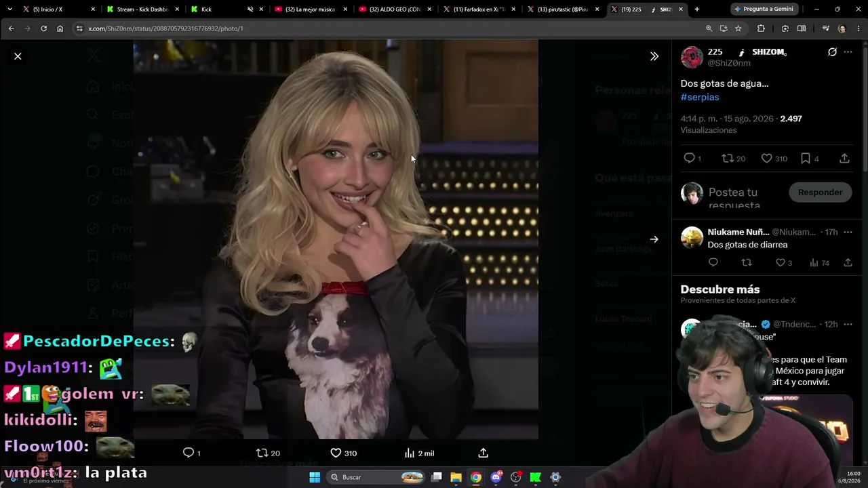The image size is (868, 488).
Task: Reply icon below the enlarged photo
Action: tap(189, 453)
